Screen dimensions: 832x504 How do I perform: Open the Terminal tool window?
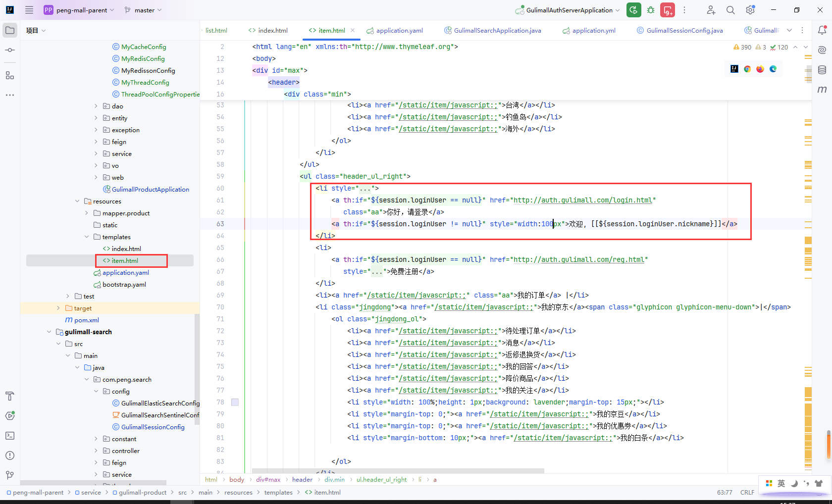point(10,436)
